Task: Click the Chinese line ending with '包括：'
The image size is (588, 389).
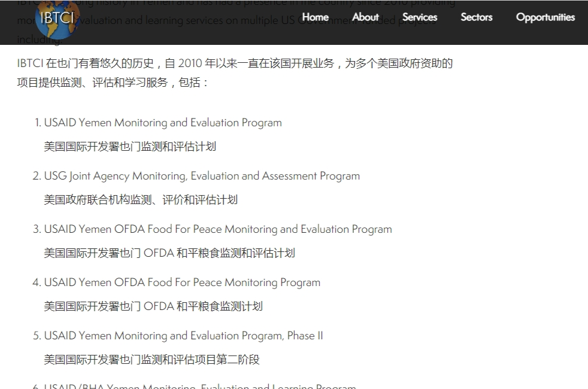Action: click(x=113, y=83)
